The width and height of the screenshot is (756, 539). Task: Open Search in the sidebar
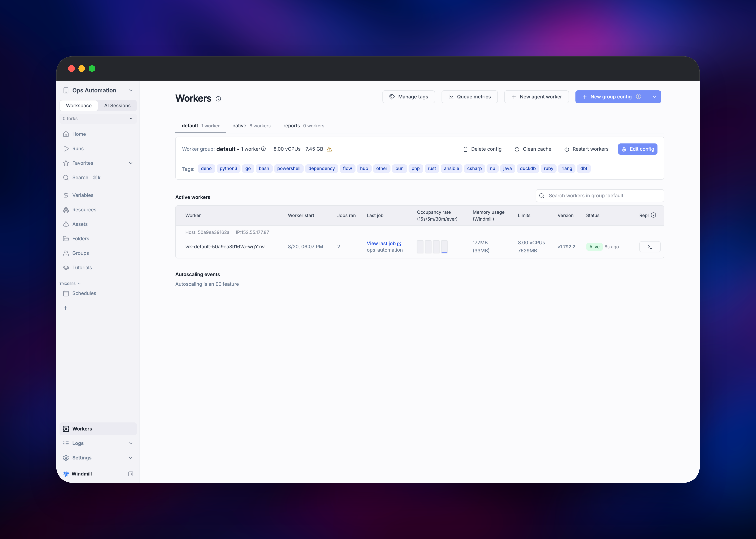(98, 178)
